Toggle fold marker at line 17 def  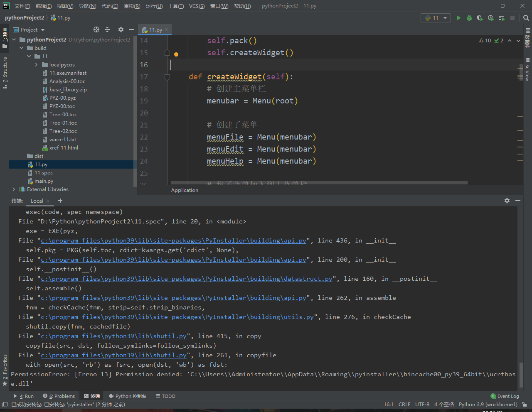pos(167,77)
